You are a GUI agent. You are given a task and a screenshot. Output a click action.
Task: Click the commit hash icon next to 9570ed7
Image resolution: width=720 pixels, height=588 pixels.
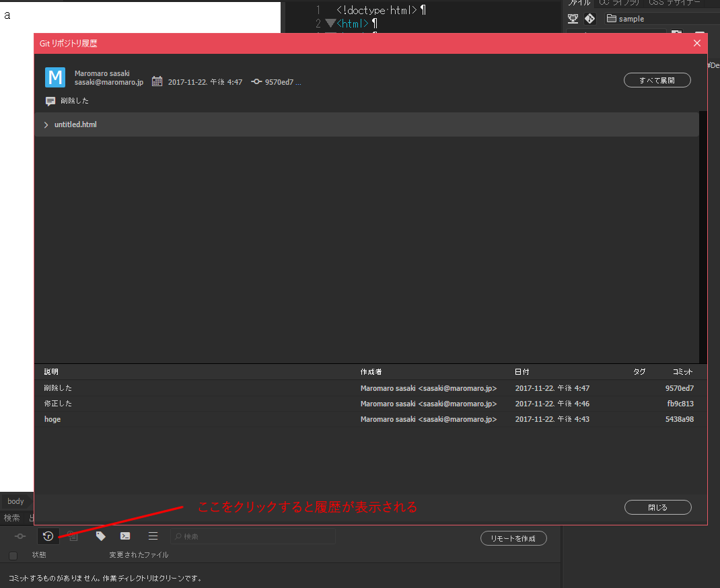(256, 81)
